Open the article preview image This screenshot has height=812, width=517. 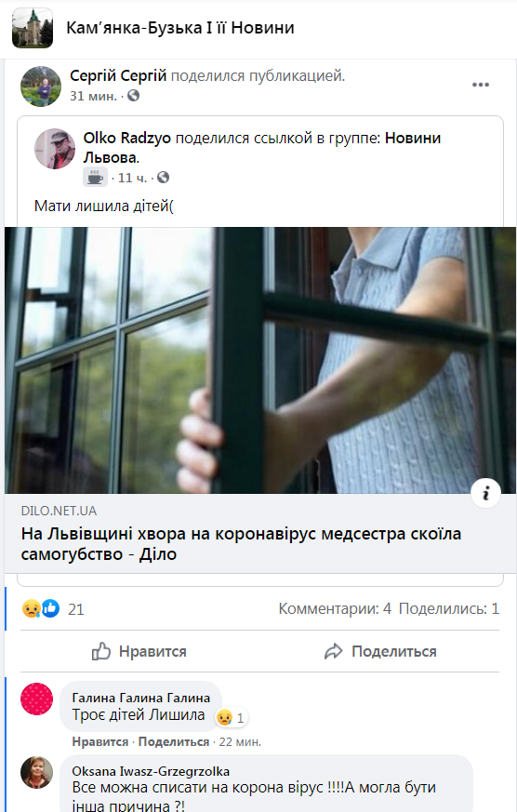coord(260,360)
